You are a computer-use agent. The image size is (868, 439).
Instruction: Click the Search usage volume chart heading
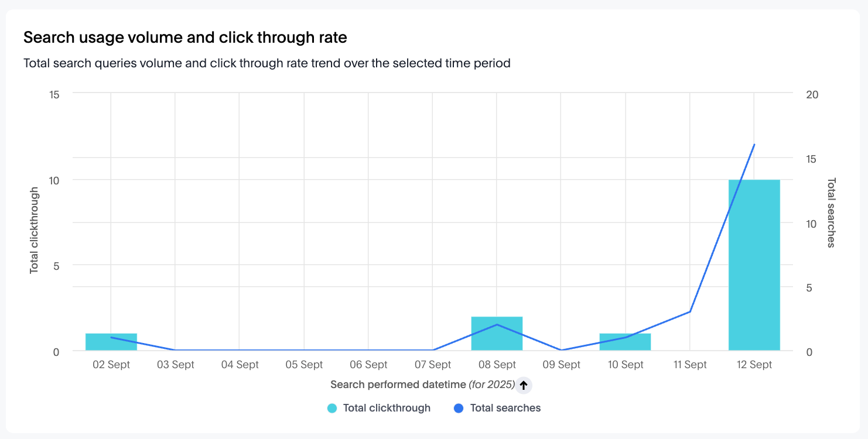click(185, 37)
